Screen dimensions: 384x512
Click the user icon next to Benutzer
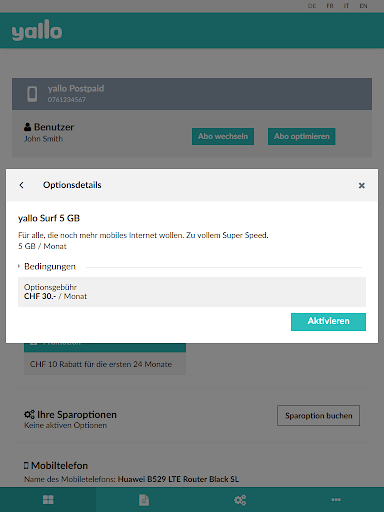pyautogui.click(x=28, y=127)
